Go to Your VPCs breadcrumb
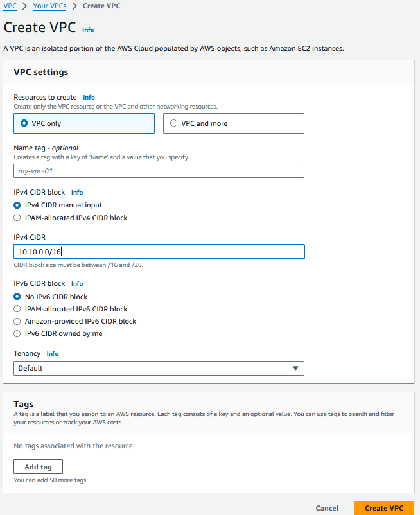 49,6
